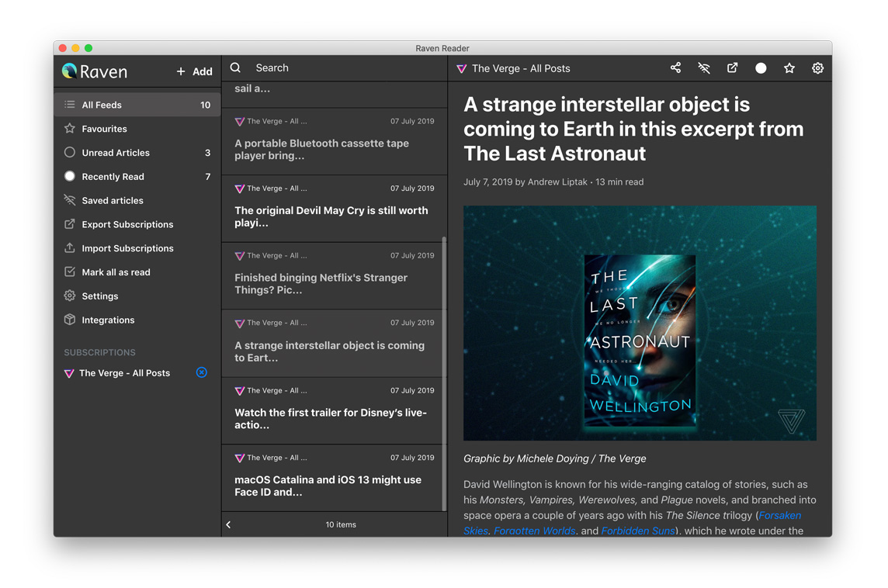Click the Saved articles offline icon

[x=70, y=200]
